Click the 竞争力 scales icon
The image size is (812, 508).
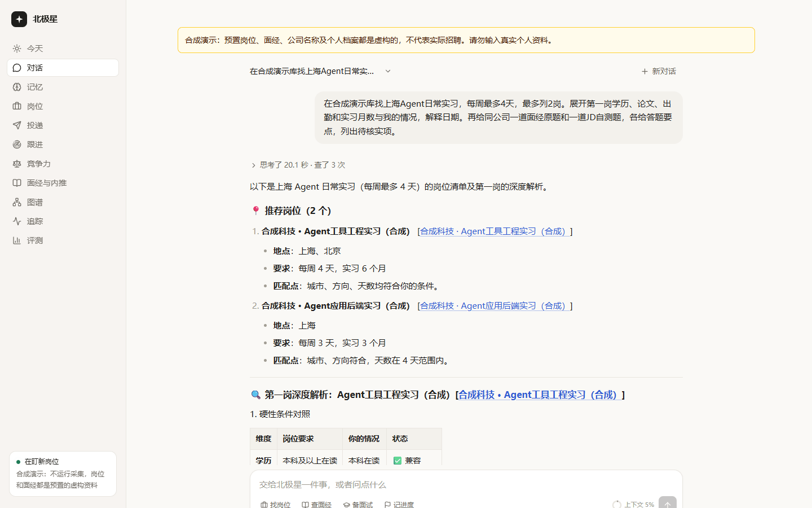pyautogui.click(x=17, y=164)
